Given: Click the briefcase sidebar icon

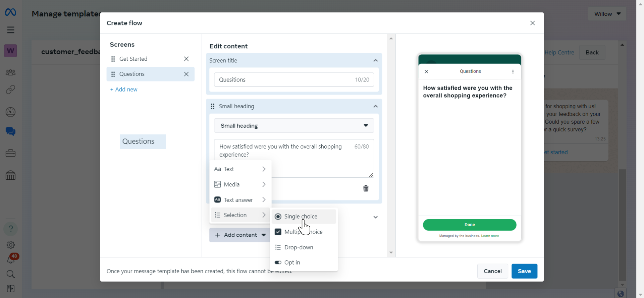Looking at the screenshot, I should (x=10, y=153).
